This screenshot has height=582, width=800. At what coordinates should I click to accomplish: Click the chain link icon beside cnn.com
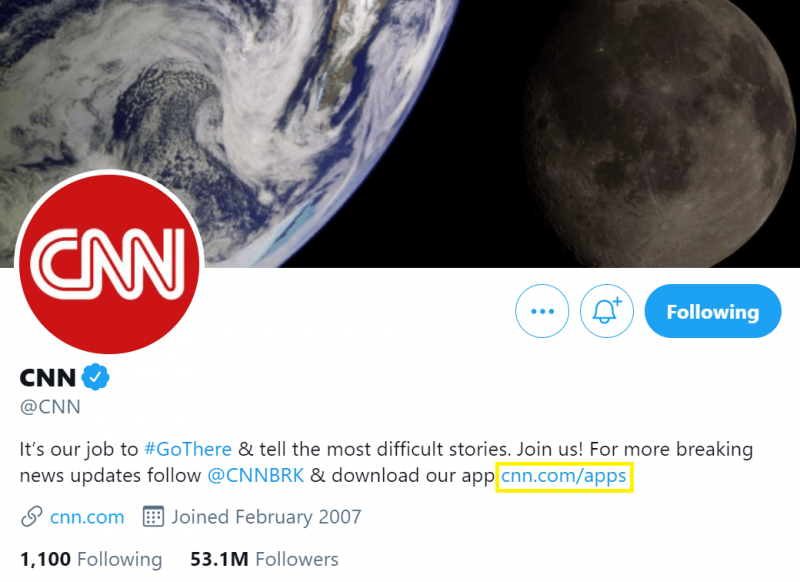(31, 517)
